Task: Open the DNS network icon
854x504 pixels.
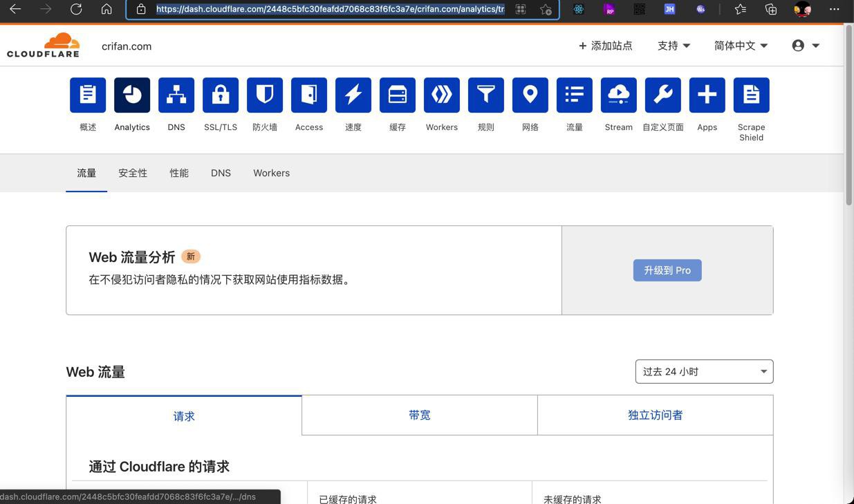Action: pos(176,95)
